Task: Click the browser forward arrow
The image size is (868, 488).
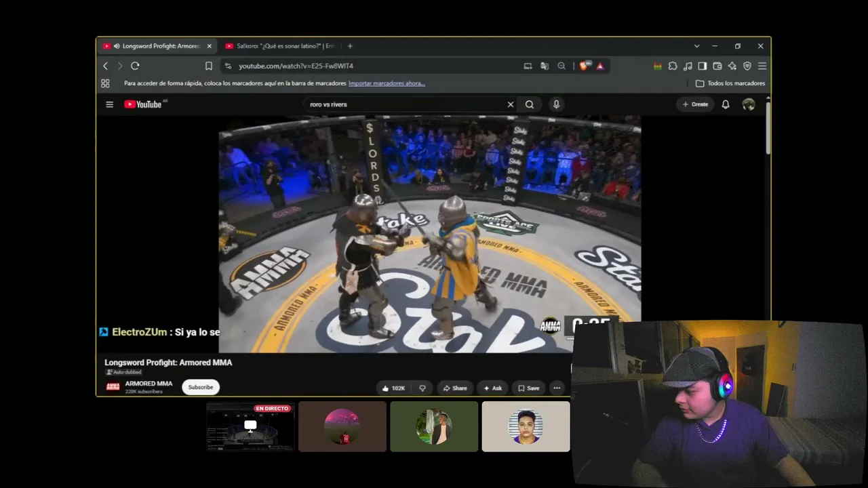Action: pos(120,66)
